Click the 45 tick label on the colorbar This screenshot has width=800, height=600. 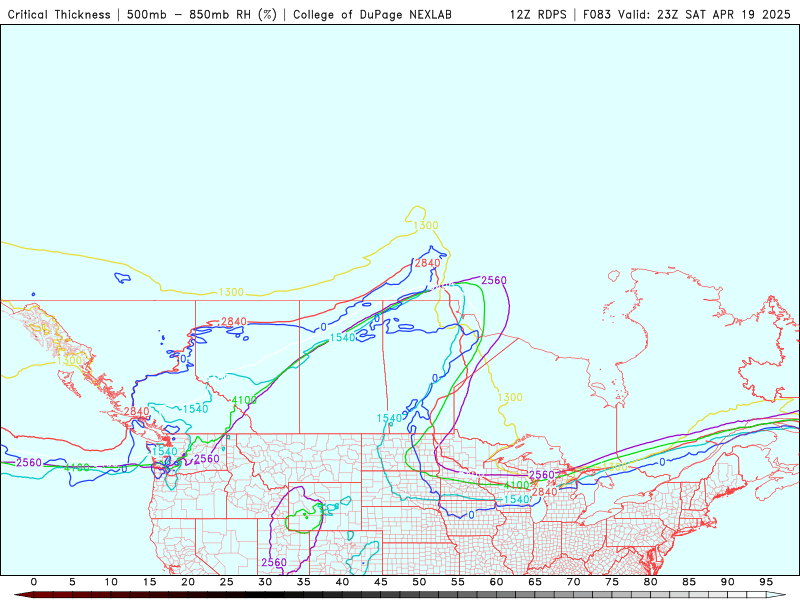coord(381,582)
